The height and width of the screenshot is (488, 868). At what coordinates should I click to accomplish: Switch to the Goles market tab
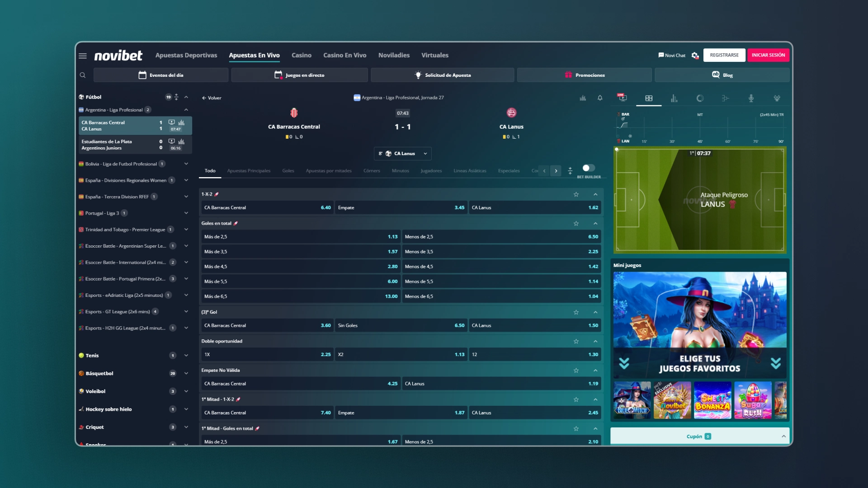point(288,171)
